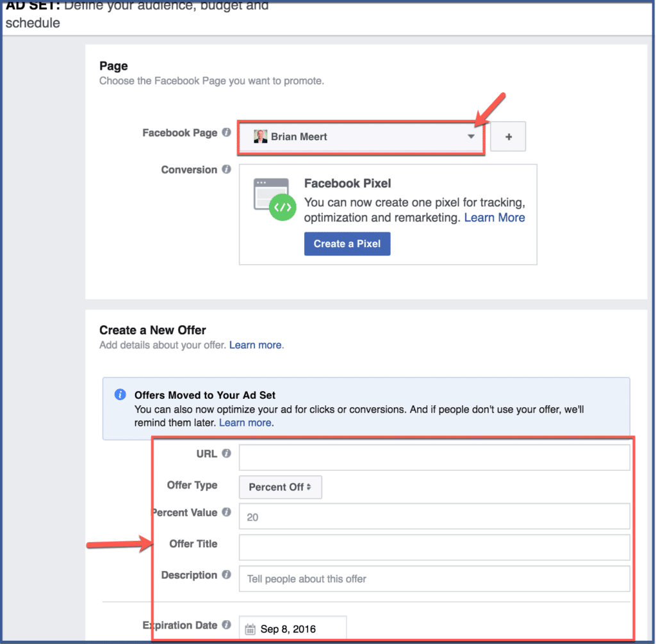The height and width of the screenshot is (644, 656).
Task: Click the info icon next to URL
Action: 226,453
